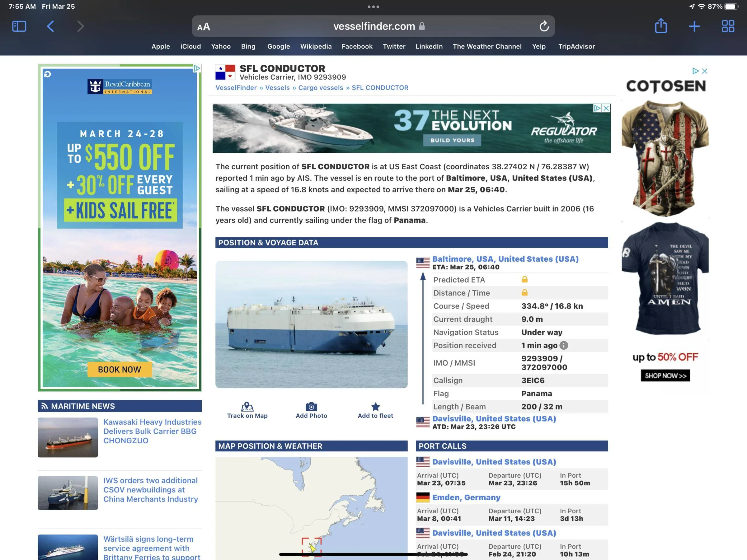747x560 pixels.
Task: Reload the vesselfinder.com page
Action: click(x=544, y=26)
